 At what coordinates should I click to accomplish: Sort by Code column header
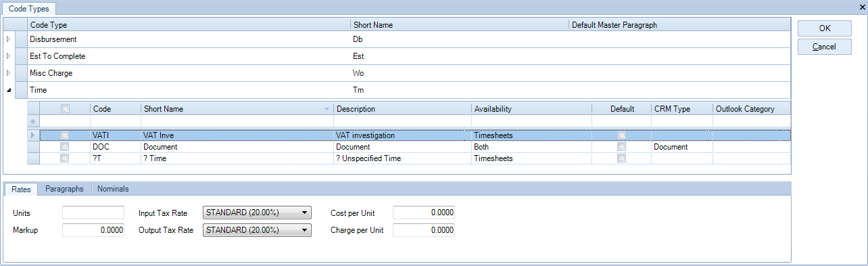tap(115, 108)
